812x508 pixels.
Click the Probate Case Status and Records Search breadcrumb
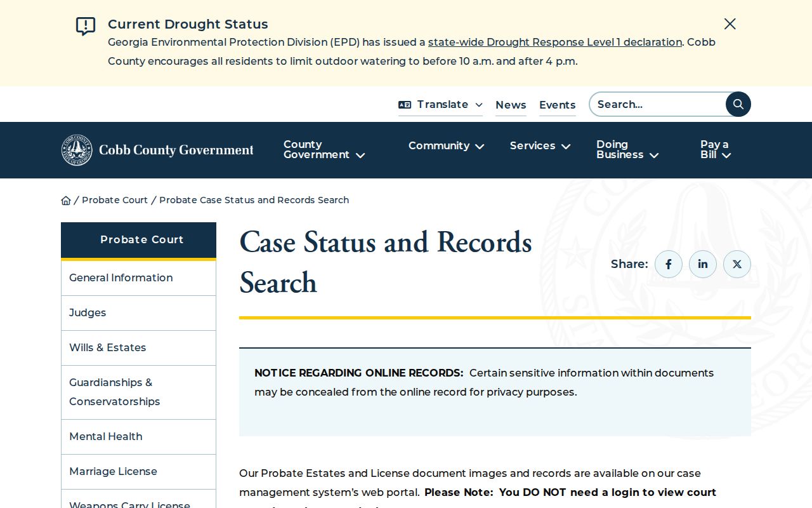point(254,200)
